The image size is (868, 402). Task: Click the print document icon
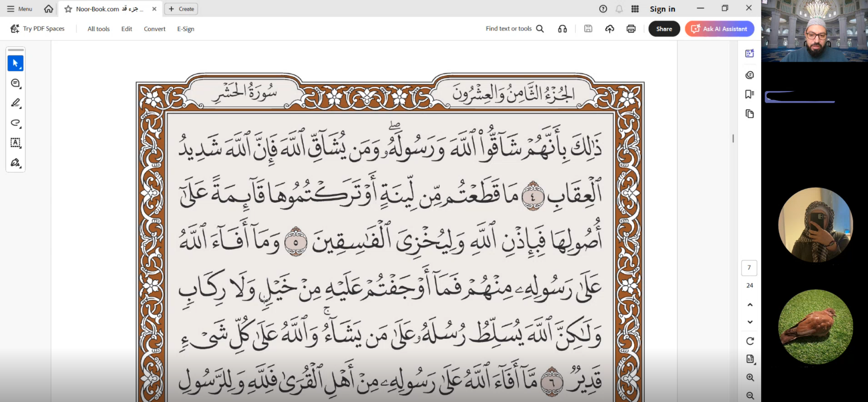pos(631,29)
